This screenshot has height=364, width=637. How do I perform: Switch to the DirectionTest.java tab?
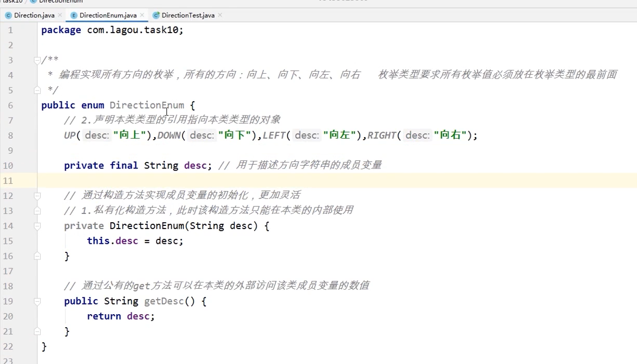click(x=187, y=15)
